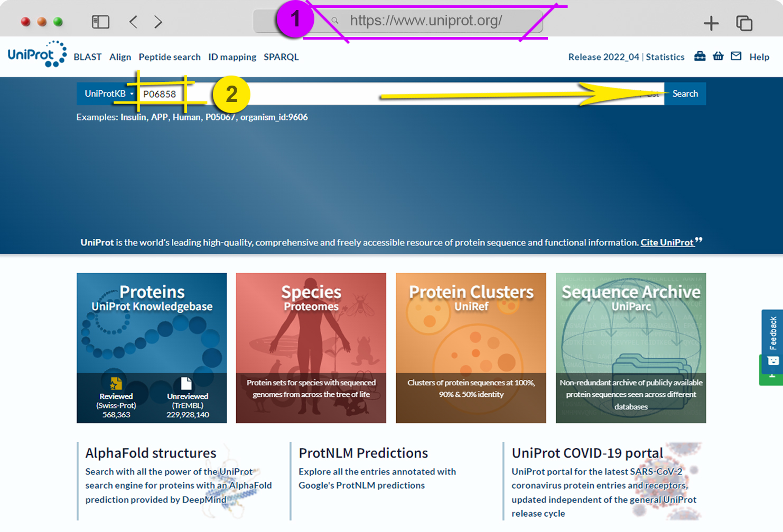
Task: Toggle the browser sidebar icon
Action: click(100, 22)
